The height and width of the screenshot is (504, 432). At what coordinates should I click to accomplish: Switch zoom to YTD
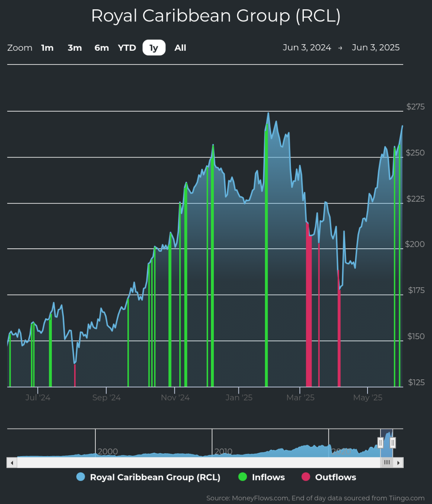coord(127,48)
